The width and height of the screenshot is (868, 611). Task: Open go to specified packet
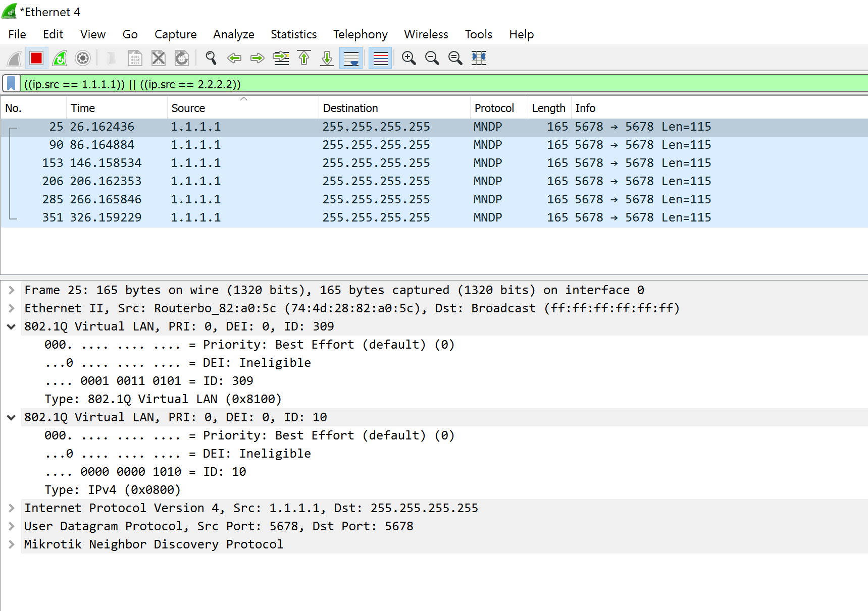click(281, 58)
